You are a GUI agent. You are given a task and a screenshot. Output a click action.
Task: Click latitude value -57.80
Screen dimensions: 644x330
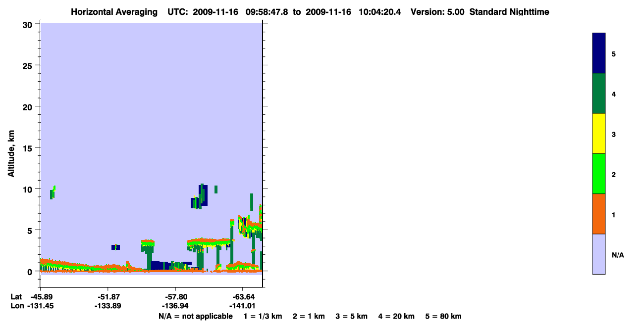pos(175,297)
